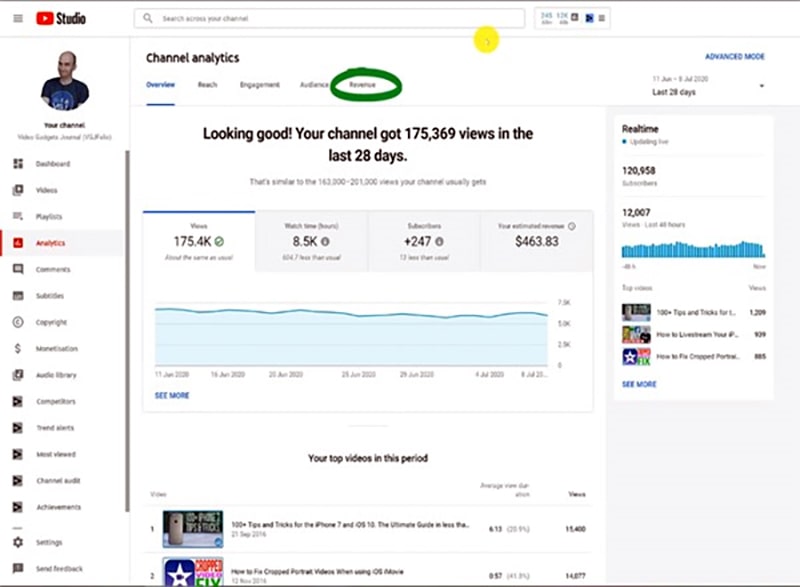This screenshot has width=800, height=587.
Task: Click the 12,007 realtime views count
Action: click(636, 212)
